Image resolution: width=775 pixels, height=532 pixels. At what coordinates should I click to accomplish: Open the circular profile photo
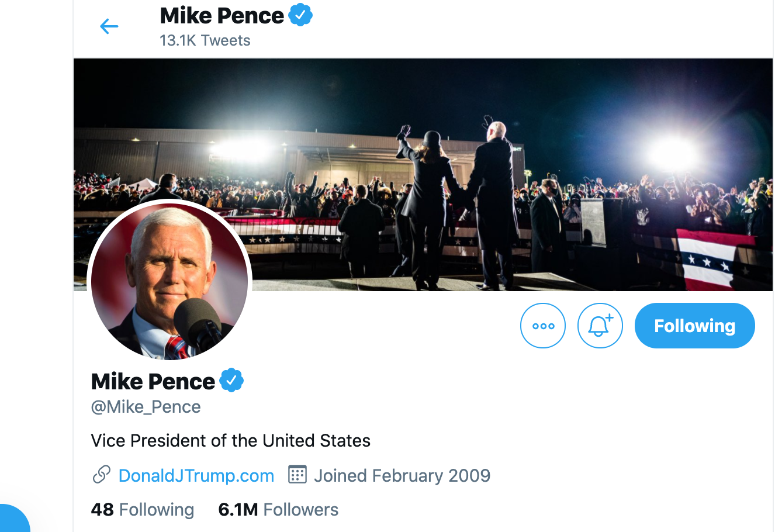click(169, 282)
